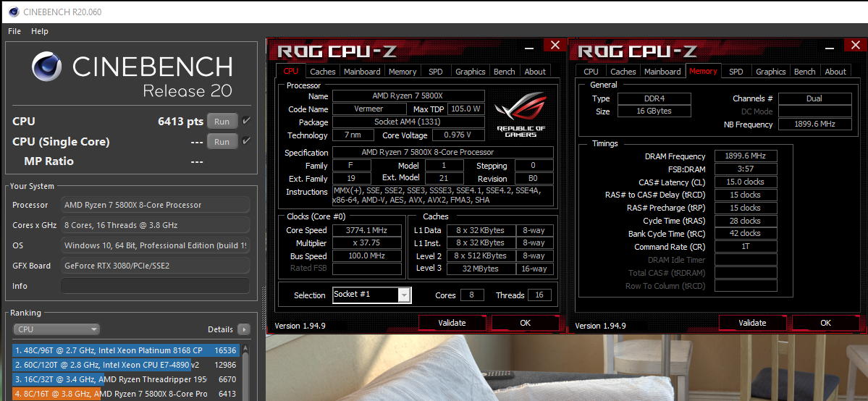
Task: Click the Info input field
Action: point(155,286)
